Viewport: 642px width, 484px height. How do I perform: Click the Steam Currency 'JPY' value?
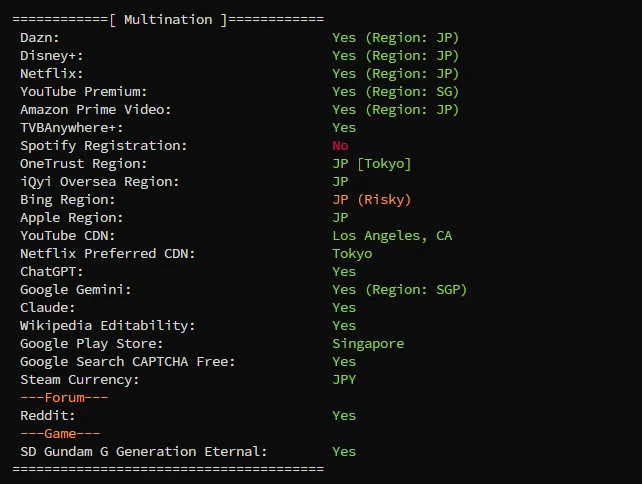click(x=344, y=379)
